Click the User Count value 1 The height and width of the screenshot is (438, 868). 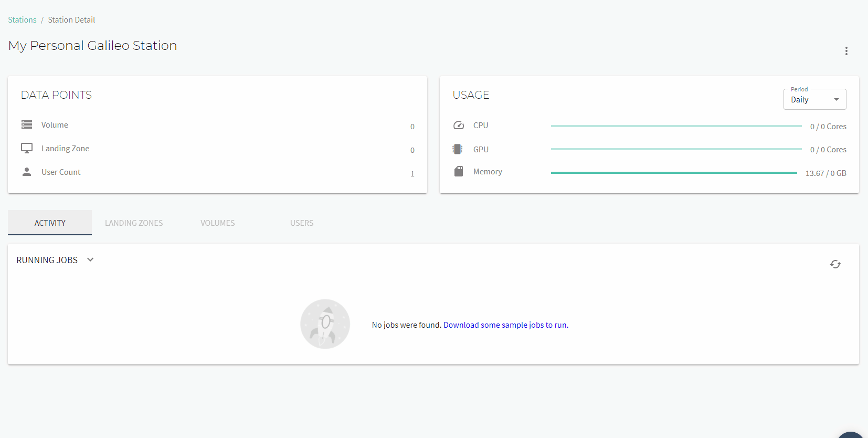(412, 174)
